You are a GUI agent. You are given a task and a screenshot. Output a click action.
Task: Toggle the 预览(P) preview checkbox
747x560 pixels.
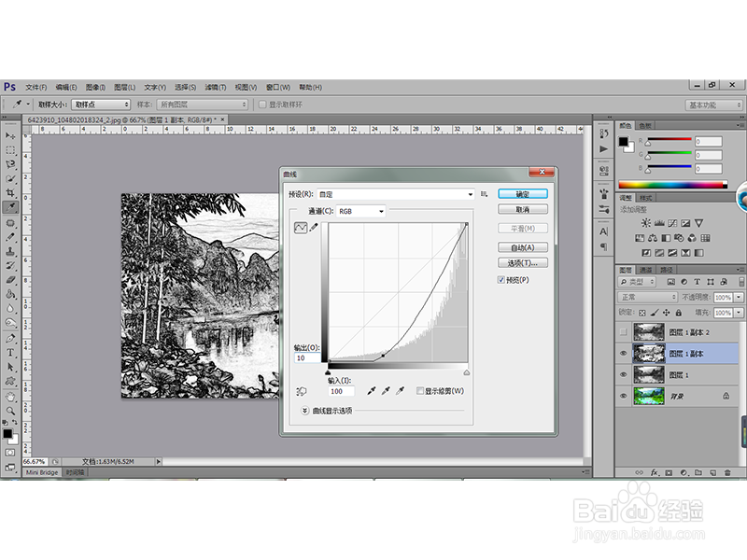501,279
